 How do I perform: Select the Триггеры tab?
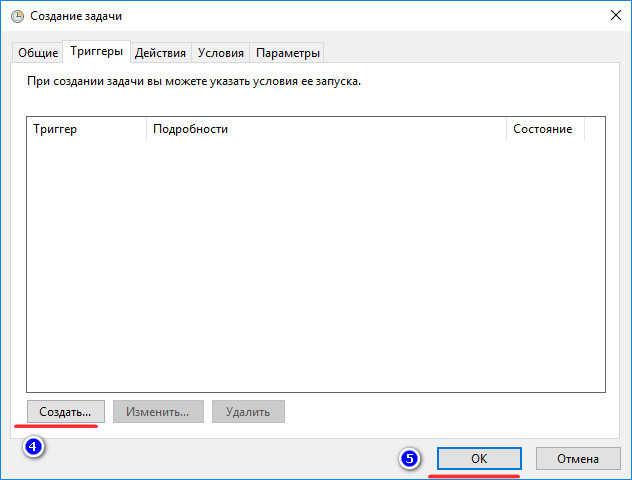coord(96,52)
